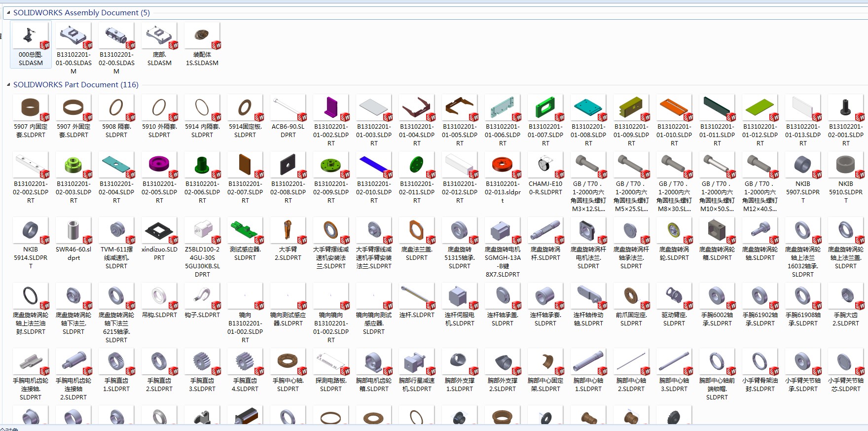The width and height of the screenshot is (868, 431).
Task: Select the 5914固定板.SLDPRT part icon
Action: [x=245, y=108]
